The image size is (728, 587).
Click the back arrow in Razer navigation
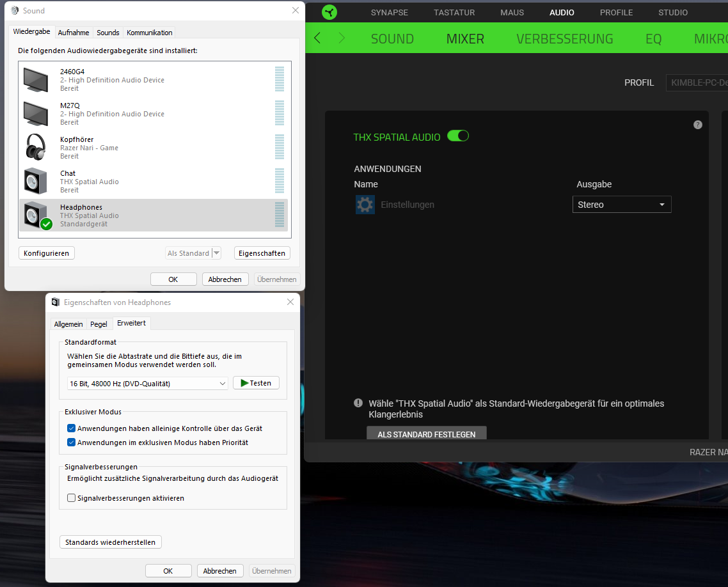317,38
